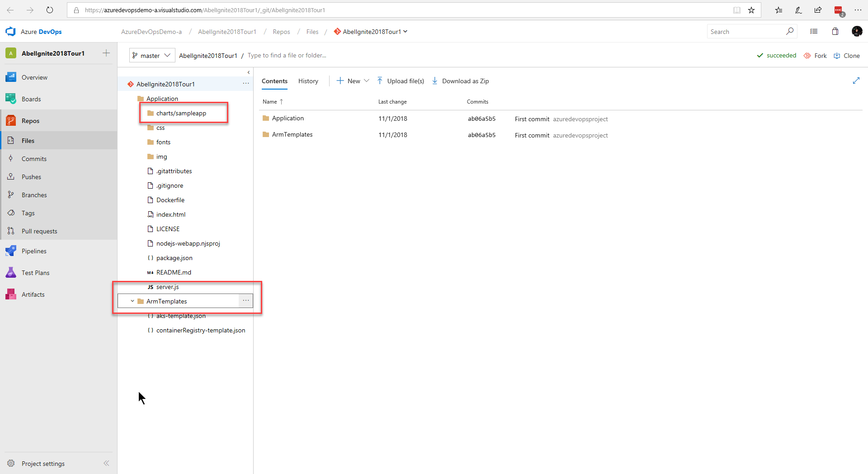Click Files in the breadcrumb
The width and height of the screenshot is (868, 474).
[x=312, y=32]
